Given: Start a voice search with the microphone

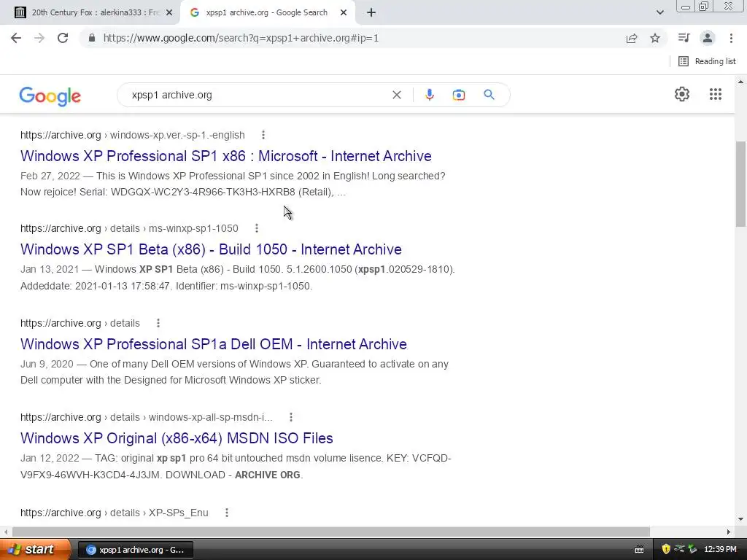Looking at the screenshot, I should (x=429, y=95).
